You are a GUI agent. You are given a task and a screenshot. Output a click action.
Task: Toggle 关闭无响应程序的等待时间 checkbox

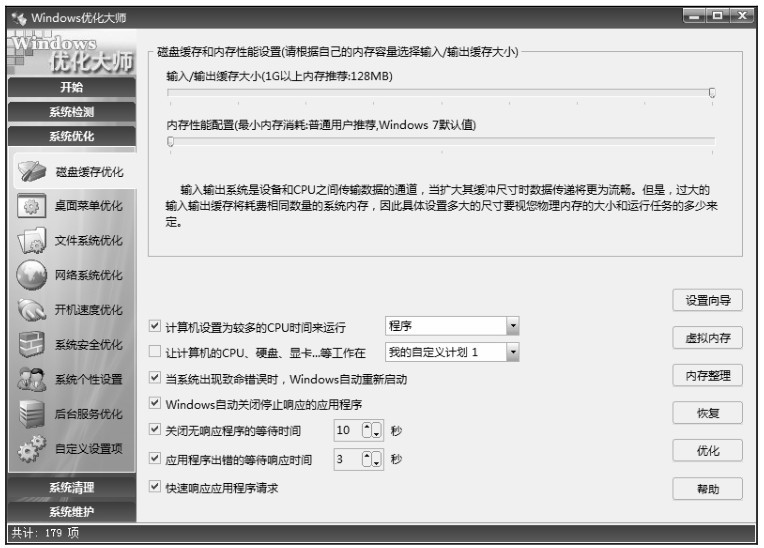point(155,429)
